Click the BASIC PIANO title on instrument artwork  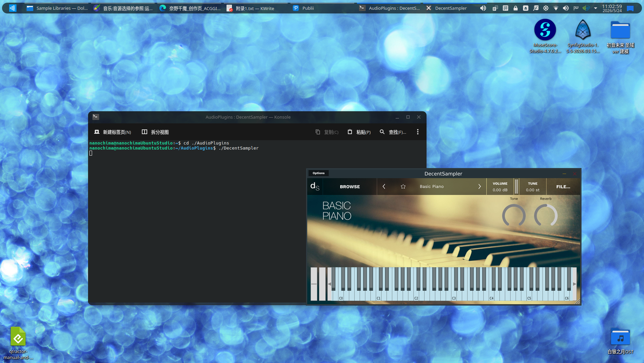337,211
